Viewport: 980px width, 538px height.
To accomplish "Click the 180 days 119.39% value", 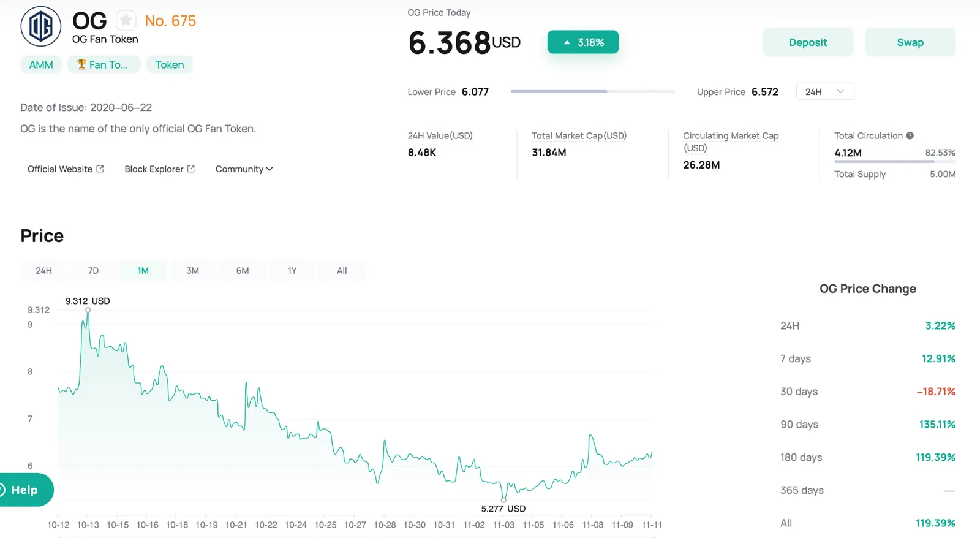I will coord(935,458).
